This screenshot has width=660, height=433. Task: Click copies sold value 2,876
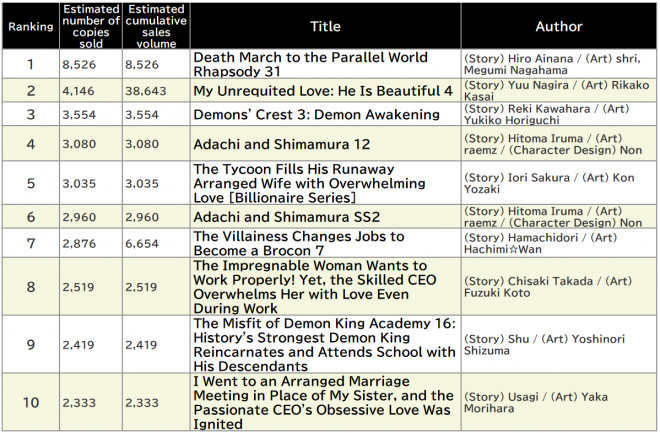79,244
